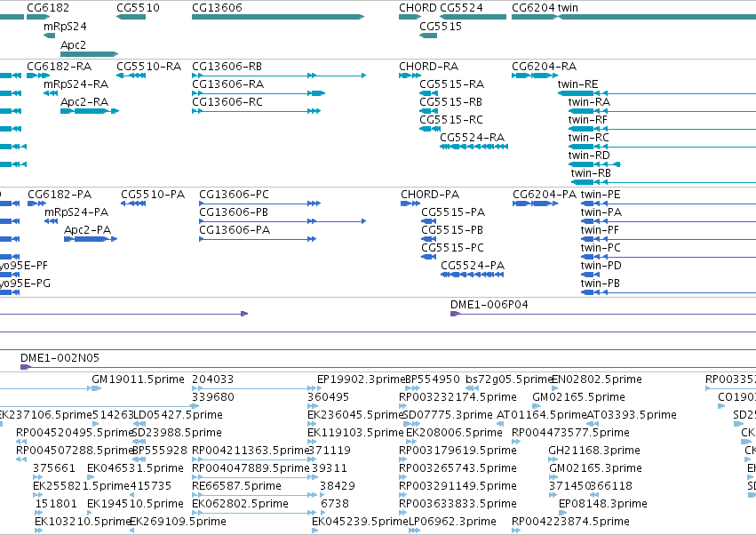756x535 pixels.
Task: Select transcript CG5515-RB
Action: (x=450, y=102)
